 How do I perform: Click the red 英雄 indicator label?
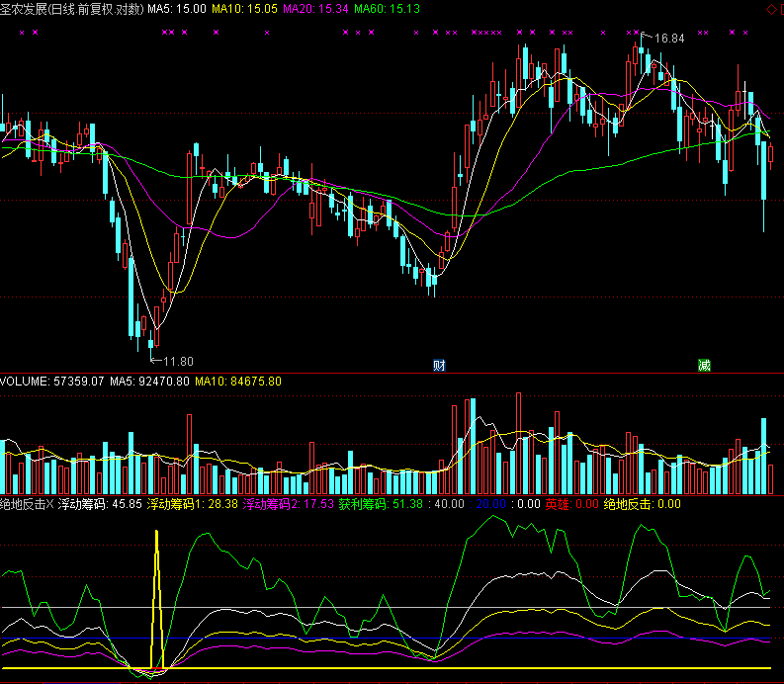(558, 503)
